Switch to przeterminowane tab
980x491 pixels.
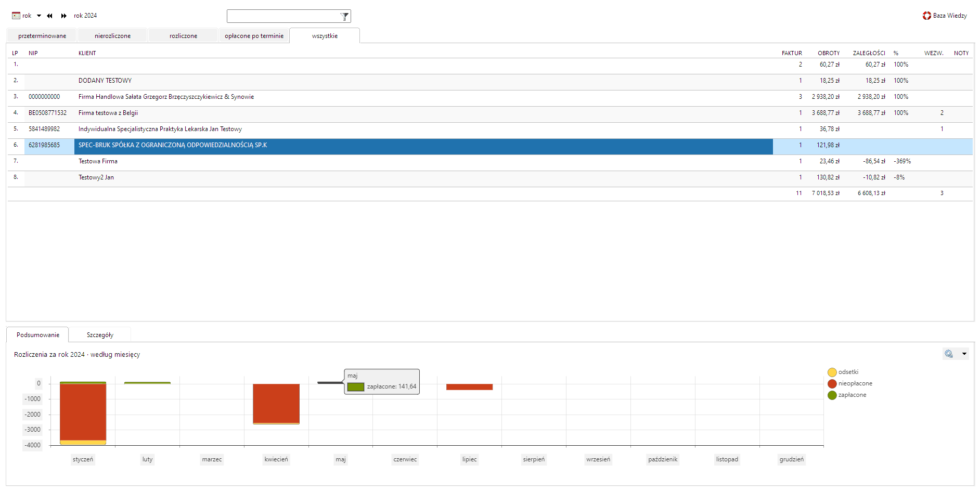click(x=42, y=36)
